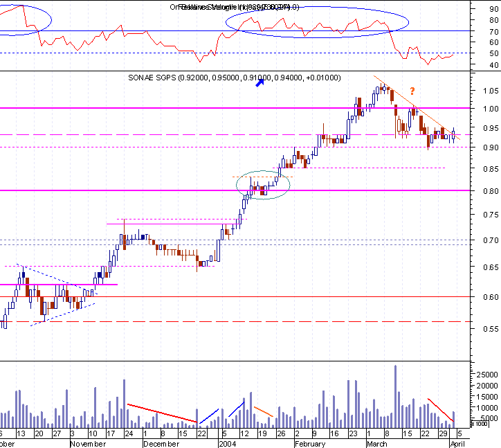Click the green ellipse around January consolidation

tap(263, 185)
